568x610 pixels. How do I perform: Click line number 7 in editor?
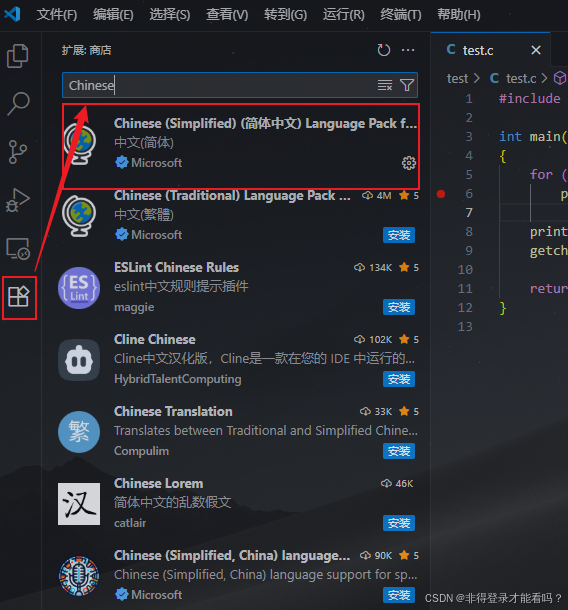coord(469,213)
